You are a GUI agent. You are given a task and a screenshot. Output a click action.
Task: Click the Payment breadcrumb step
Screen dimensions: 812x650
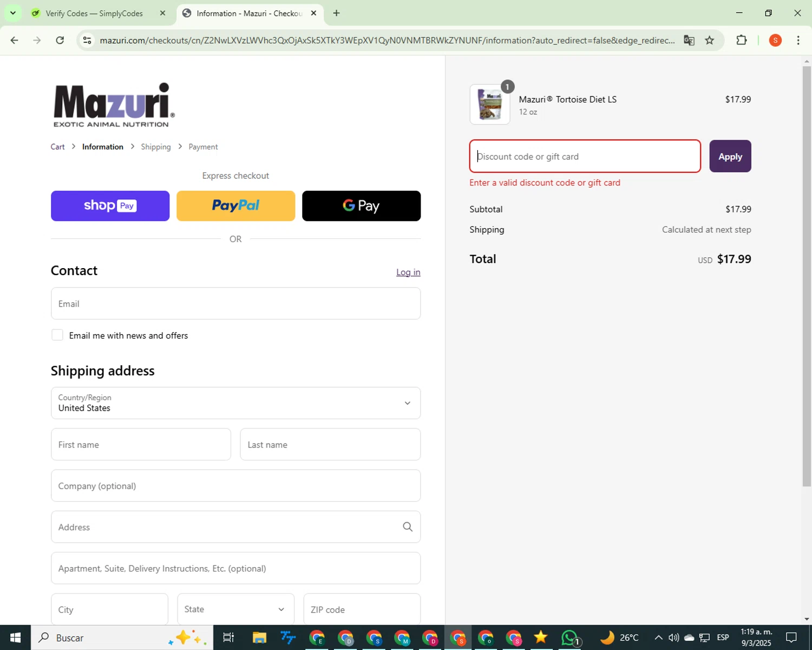[203, 147]
